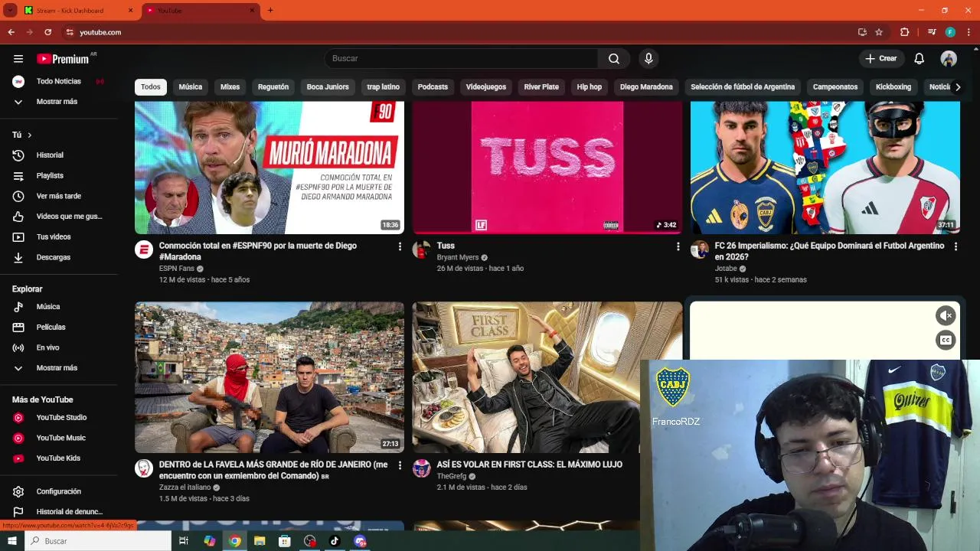
Task: Toggle captions CC on preview video
Action: point(946,341)
